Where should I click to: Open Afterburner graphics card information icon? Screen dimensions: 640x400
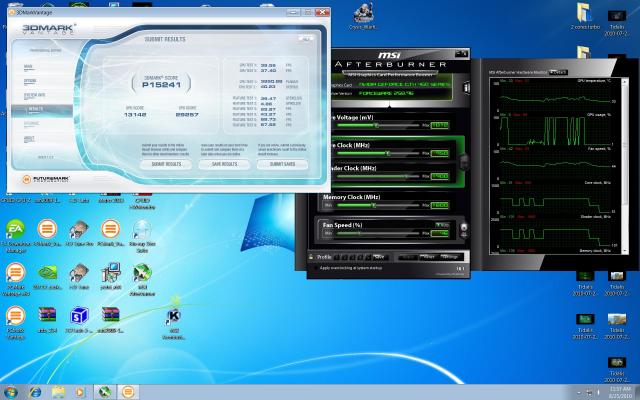pos(466,87)
